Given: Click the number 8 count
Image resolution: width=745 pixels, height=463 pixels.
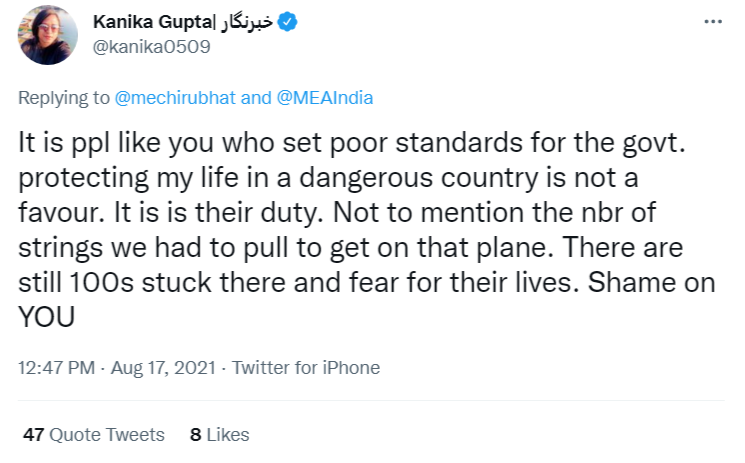Looking at the screenshot, I should 195,435.
